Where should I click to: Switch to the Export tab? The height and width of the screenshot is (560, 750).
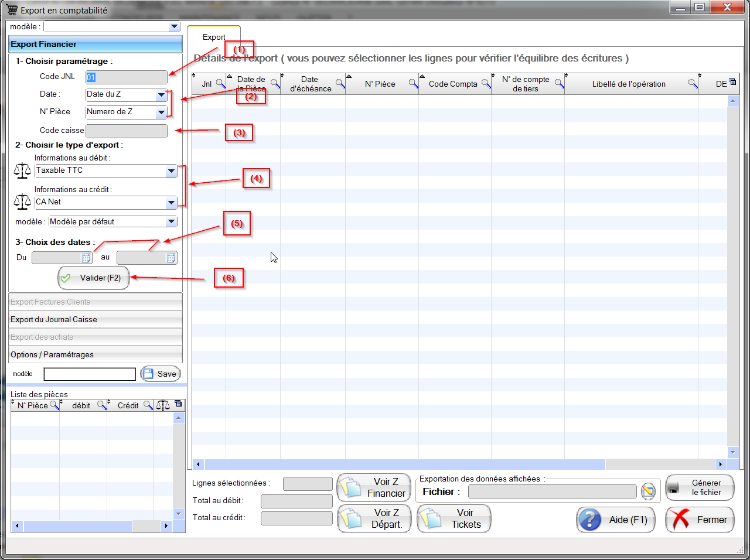[214, 37]
